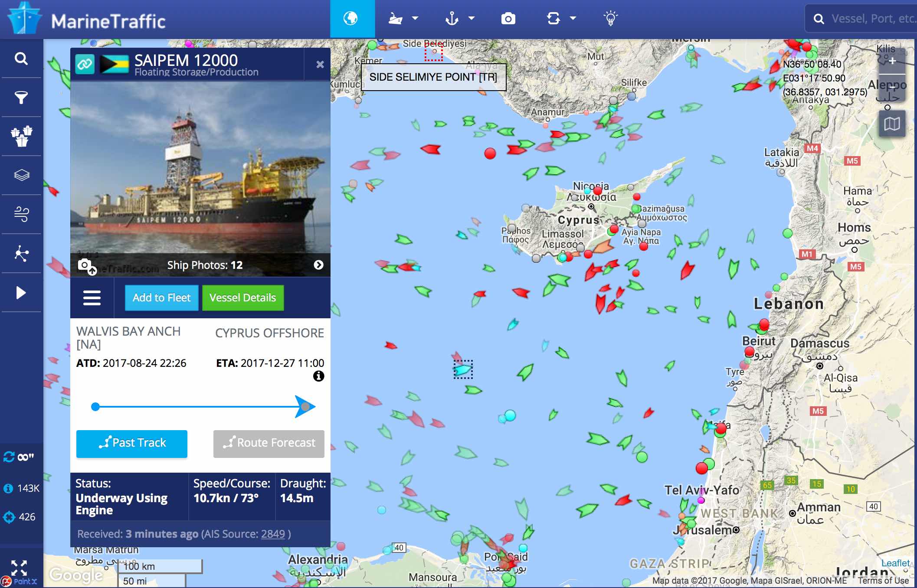Toggle auto-refresh infinity indicator

tap(19, 457)
